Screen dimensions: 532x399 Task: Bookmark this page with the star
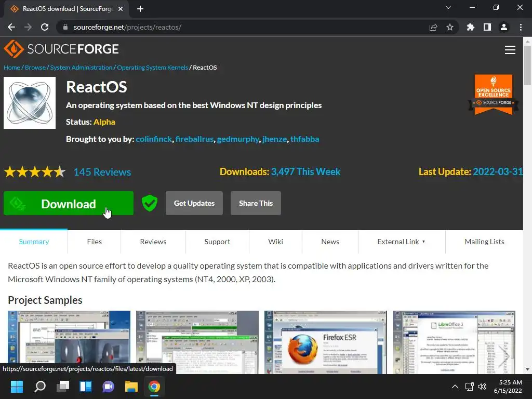coord(450,27)
